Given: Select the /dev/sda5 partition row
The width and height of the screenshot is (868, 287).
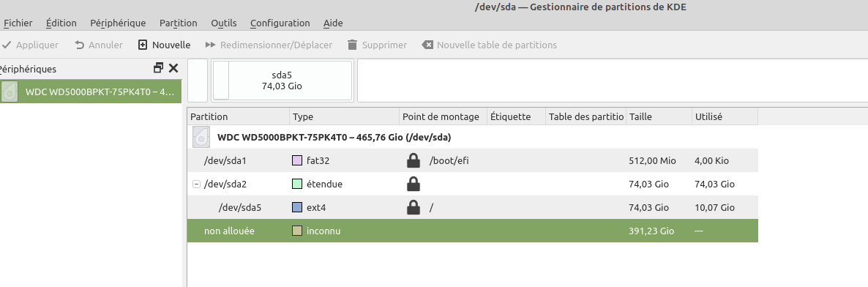Looking at the screenshot, I should pyautogui.click(x=473, y=208).
